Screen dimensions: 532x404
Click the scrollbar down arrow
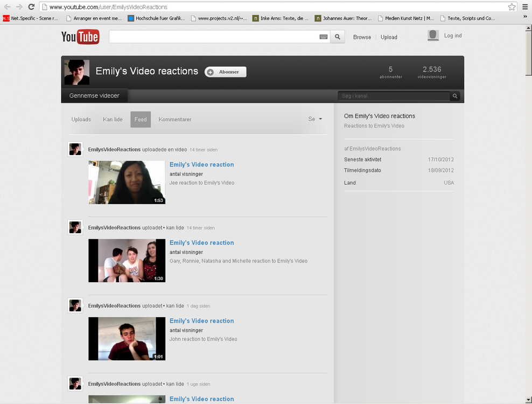(529, 400)
